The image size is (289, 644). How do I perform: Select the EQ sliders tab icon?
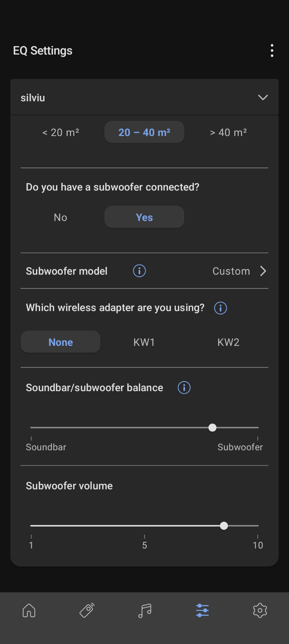coord(202,610)
